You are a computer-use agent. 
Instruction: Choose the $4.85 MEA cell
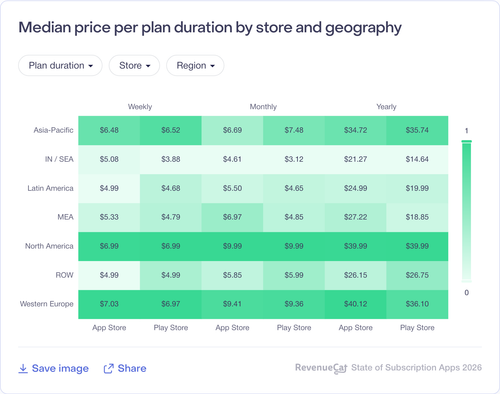pyautogui.click(x=294, y=217)
